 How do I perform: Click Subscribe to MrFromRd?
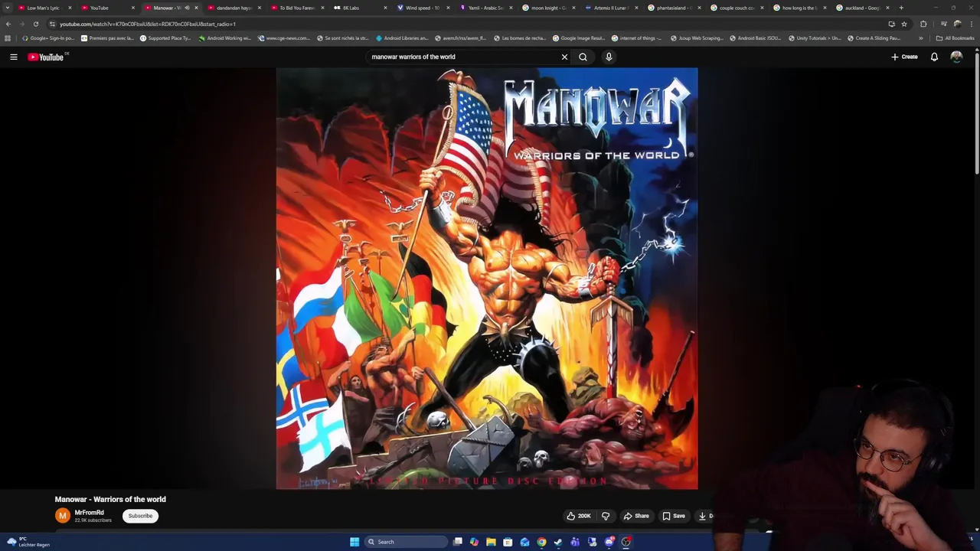(x=140, y=516)
